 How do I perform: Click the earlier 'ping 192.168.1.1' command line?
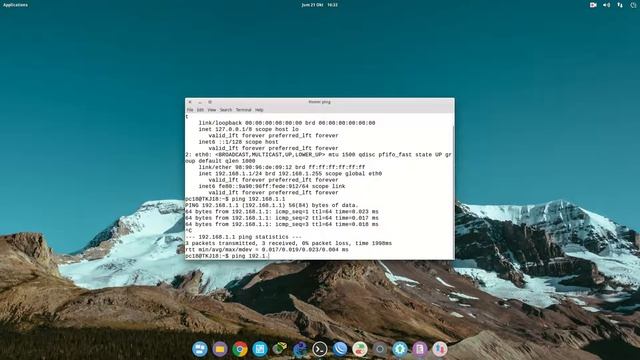236,199
